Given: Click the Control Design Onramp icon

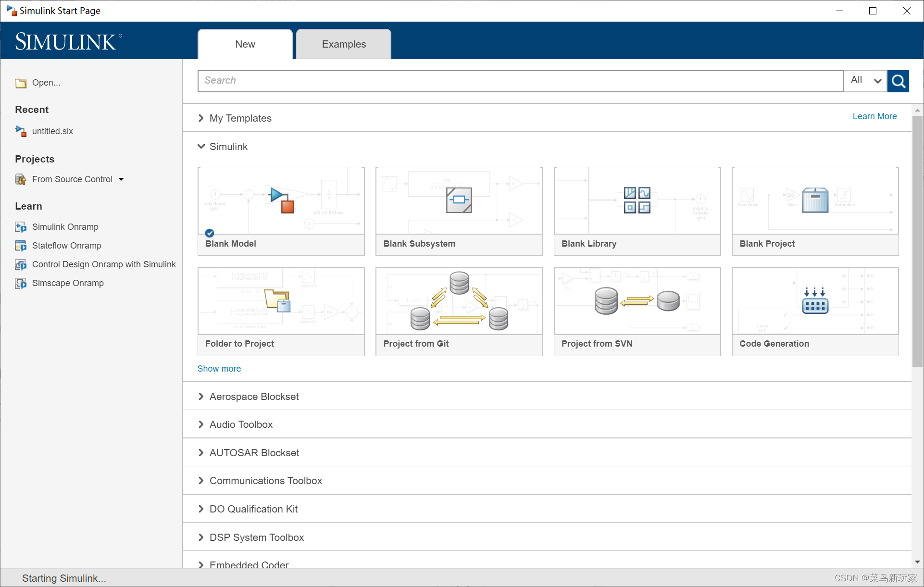Looking at the screenshot, I should [x=21, y=264].
